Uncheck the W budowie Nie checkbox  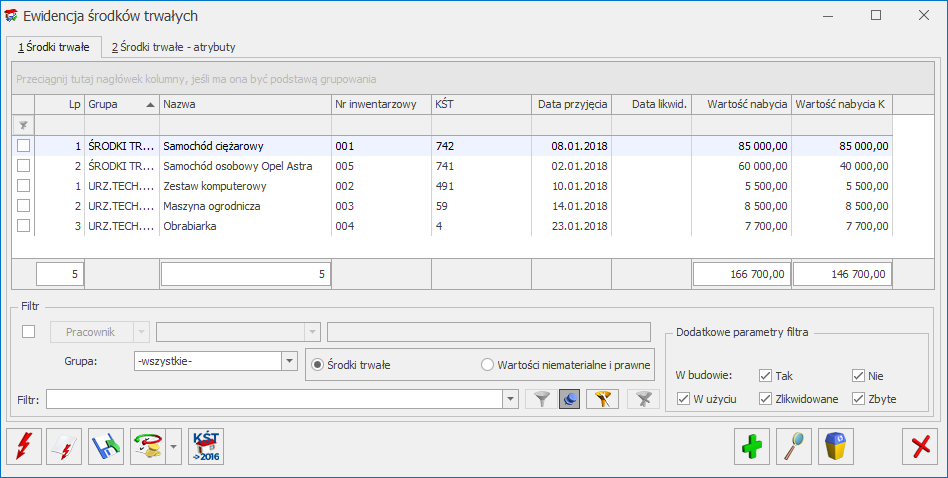859,376
